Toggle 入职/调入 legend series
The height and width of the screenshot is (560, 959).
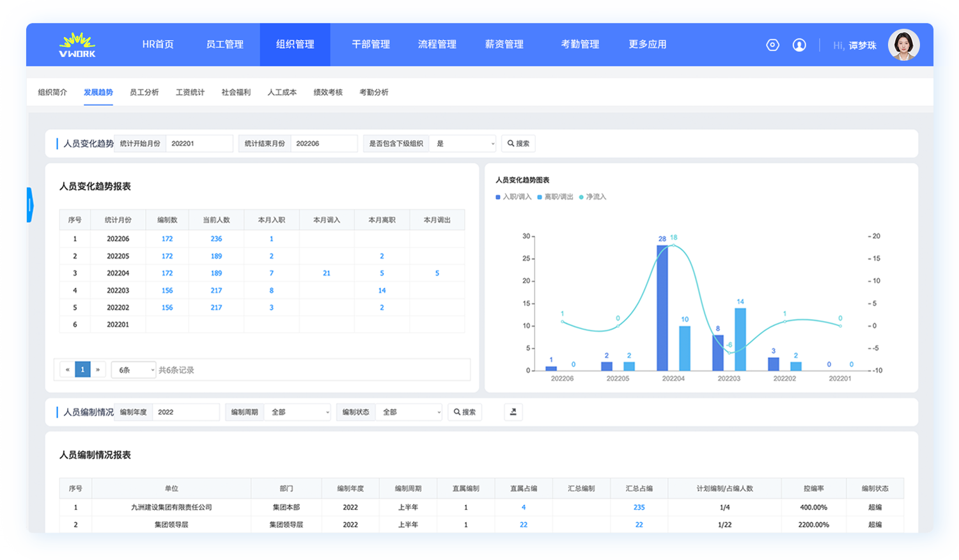point(513,197)
